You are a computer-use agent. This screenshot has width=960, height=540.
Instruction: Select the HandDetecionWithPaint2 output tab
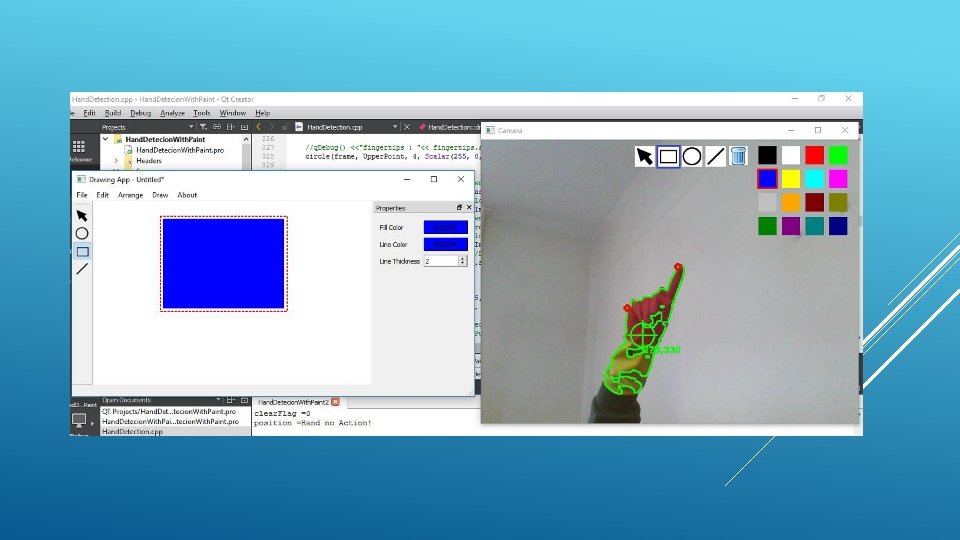point(293,402)
